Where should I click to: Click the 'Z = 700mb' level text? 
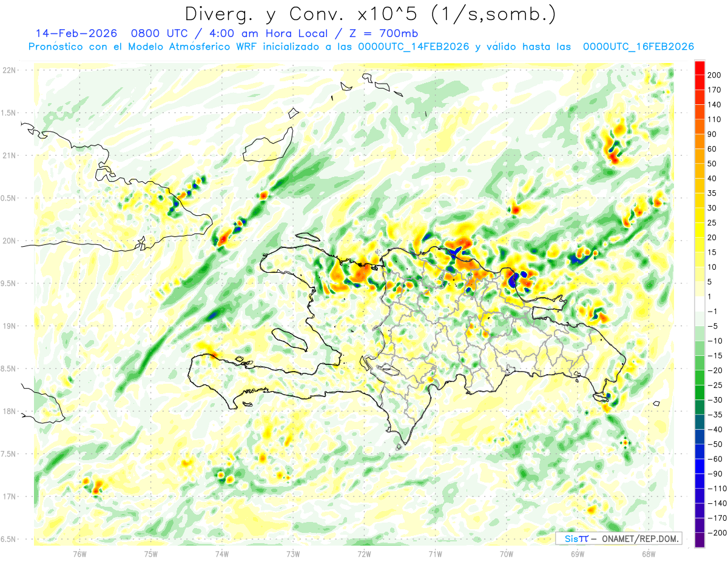(384, 33)
